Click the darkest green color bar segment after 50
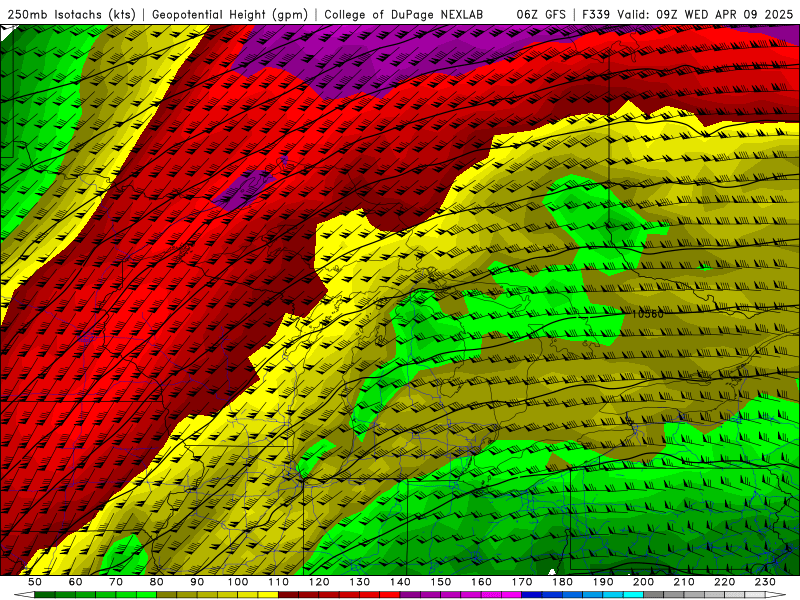The image size is (800, 600). [x=44, y=595]
